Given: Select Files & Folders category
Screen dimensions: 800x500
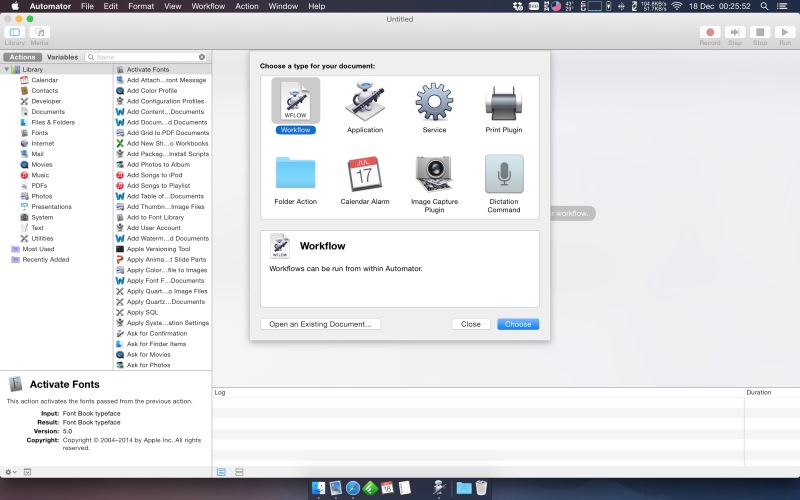Looking at the screenshot, I should pyautogui.click(x=53, y=122).
